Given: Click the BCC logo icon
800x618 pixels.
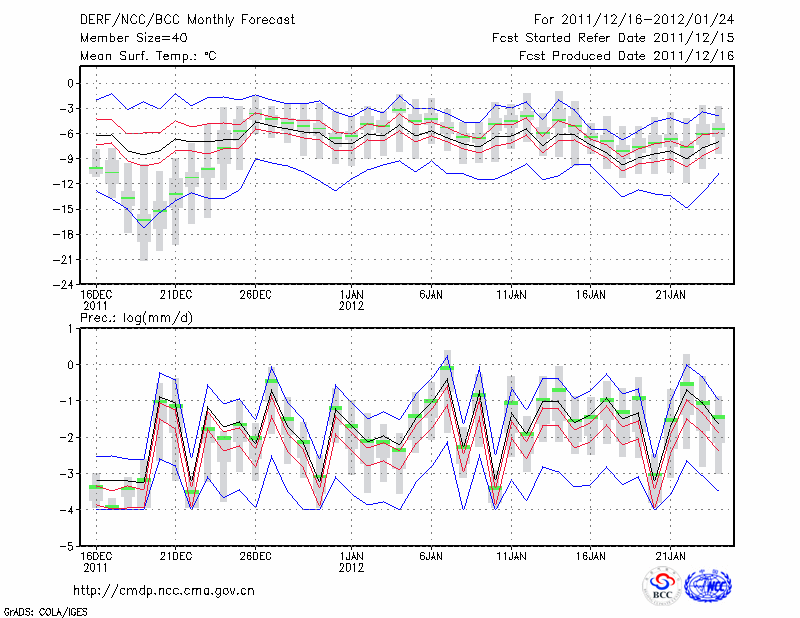Looking at the screenshot, I should tap(662, 587).
